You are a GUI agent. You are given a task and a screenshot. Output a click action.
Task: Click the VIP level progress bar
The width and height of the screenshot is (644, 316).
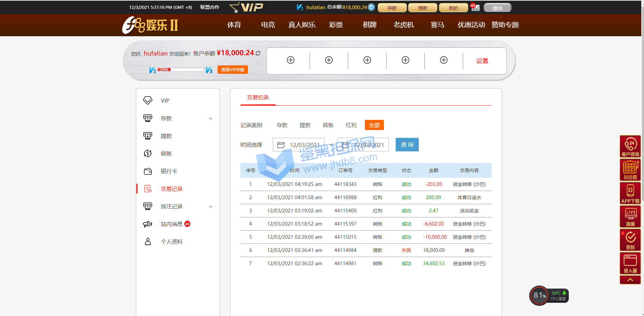coord(181,70)
